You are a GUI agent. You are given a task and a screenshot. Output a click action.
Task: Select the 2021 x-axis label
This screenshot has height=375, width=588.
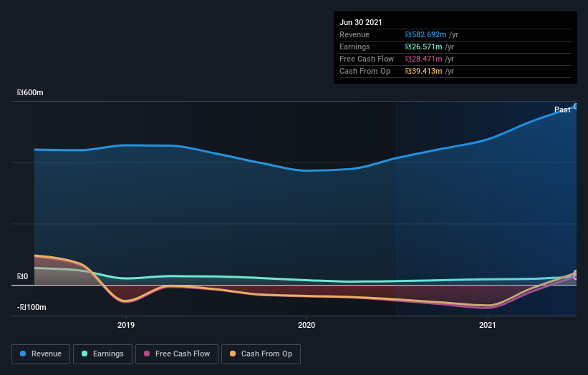click(x=488, y=325)
